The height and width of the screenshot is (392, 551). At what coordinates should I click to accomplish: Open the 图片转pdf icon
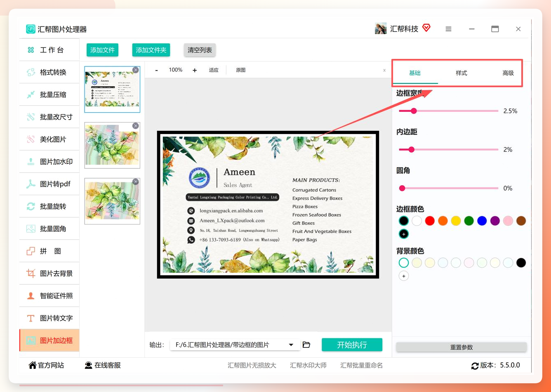click(31, 184)
